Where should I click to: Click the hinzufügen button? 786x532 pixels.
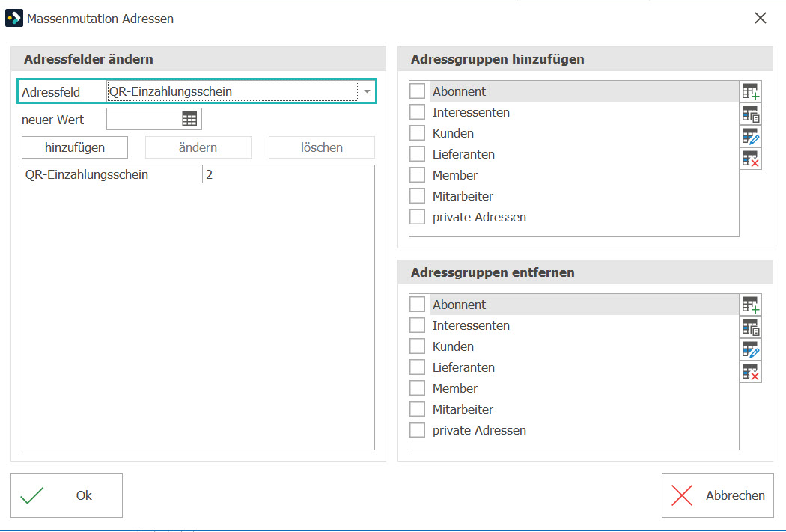point(75,148)
